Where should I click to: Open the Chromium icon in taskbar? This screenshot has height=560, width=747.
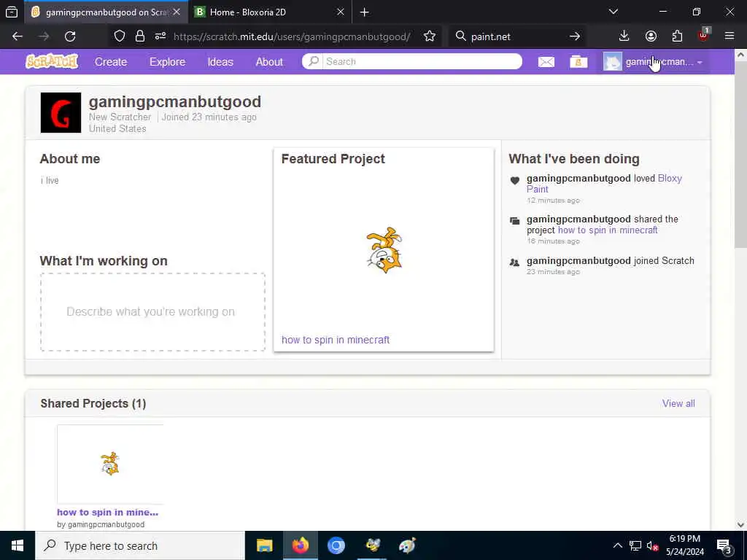pyautogui.click(x=336, y=545)
